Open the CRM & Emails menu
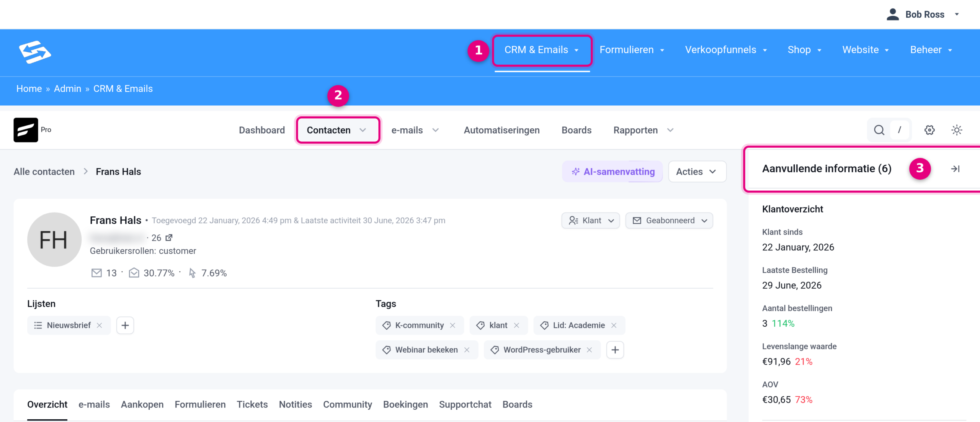The height and width of the screenshot is (422, 980). [x=541, y=50]
